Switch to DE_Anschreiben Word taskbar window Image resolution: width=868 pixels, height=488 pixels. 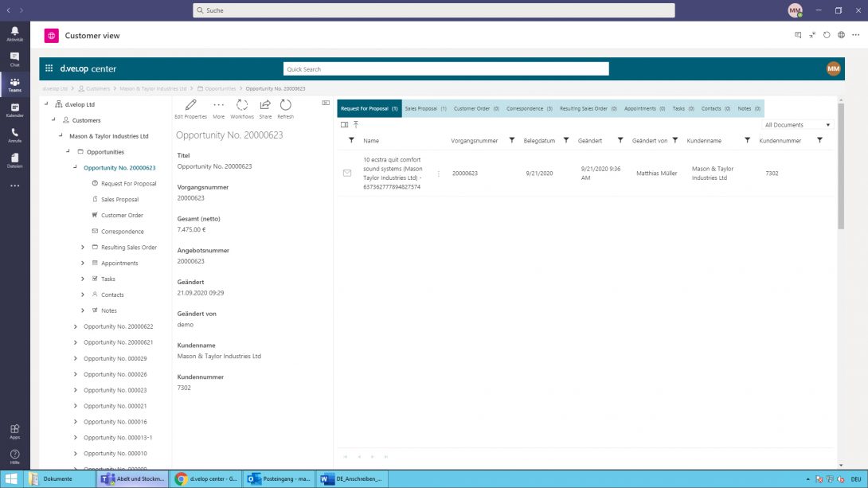352,478
